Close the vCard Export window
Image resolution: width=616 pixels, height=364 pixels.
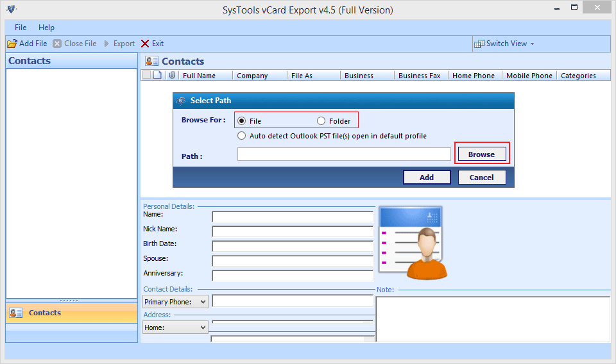[x=597, y=8]
